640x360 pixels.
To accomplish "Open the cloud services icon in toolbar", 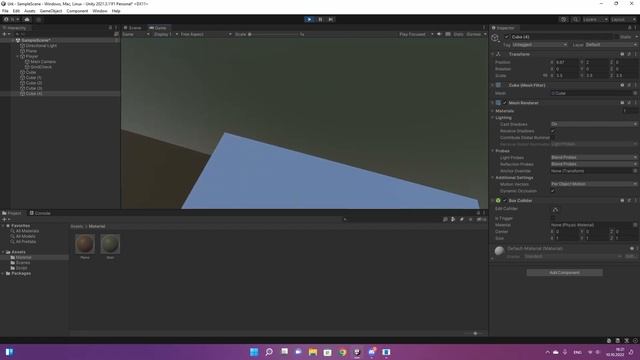I will (27, 19).
